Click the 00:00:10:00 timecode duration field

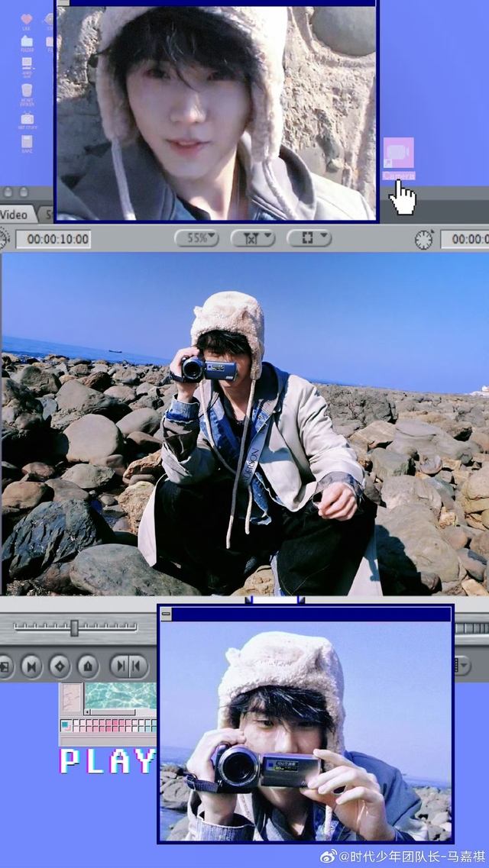tap(53, 239)
